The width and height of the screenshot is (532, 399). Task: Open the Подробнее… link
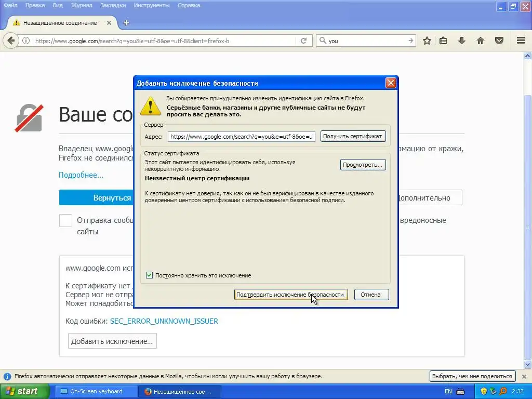(81, 175)
